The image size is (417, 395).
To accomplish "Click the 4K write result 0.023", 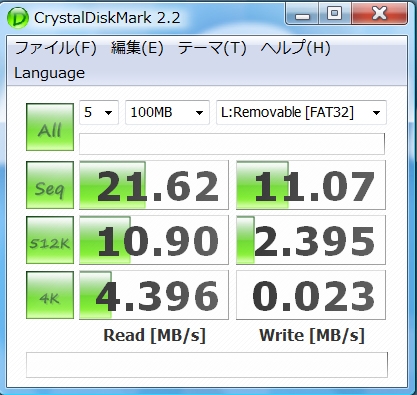I will 311,295.
